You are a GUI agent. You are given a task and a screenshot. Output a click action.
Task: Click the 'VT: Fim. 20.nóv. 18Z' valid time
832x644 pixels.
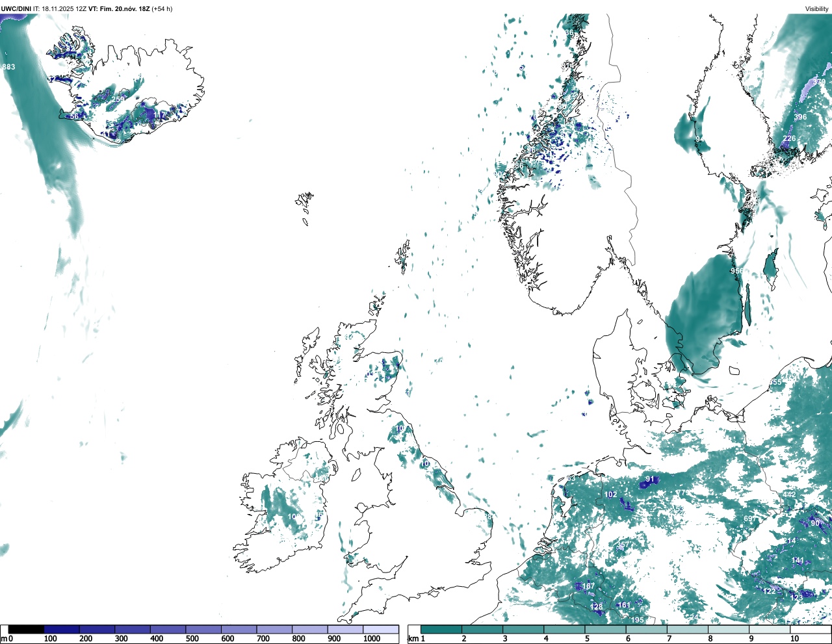(119, 9)
